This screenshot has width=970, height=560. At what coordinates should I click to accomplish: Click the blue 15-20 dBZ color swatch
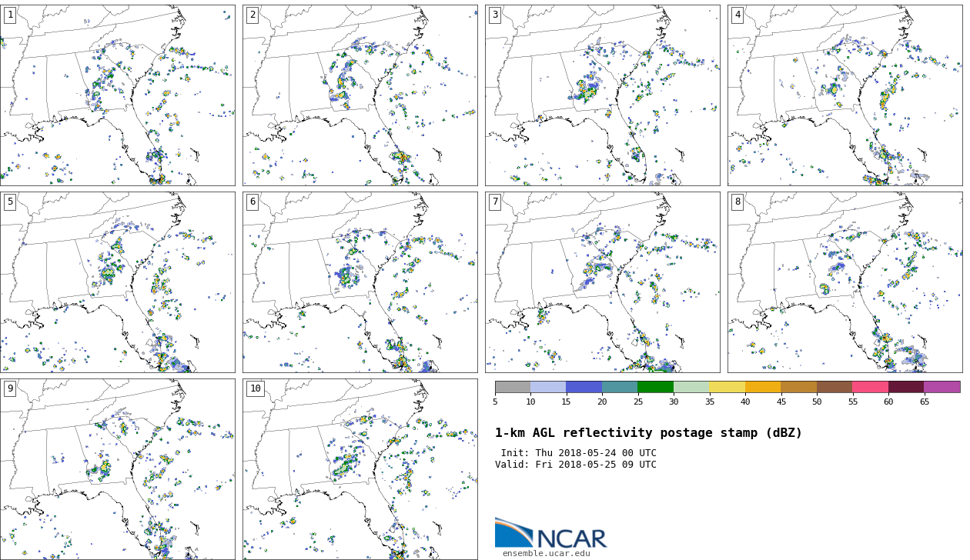(x=584, y=387)
